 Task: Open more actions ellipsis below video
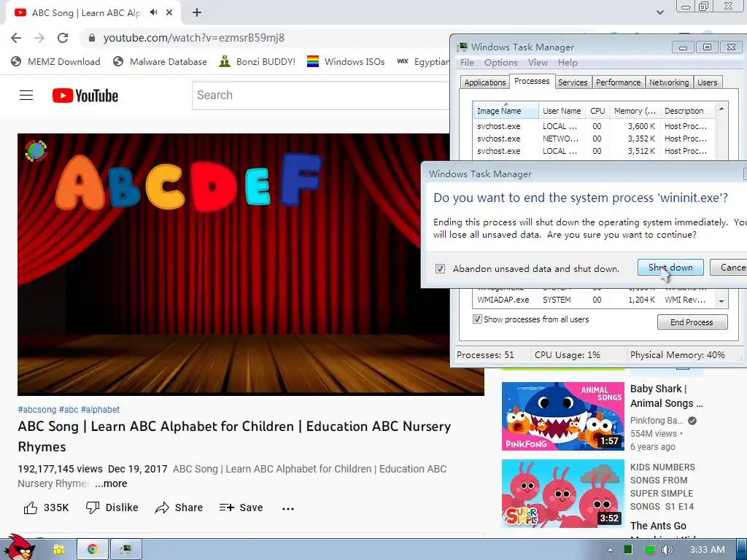pyautogui.click(x=288, y=508)
